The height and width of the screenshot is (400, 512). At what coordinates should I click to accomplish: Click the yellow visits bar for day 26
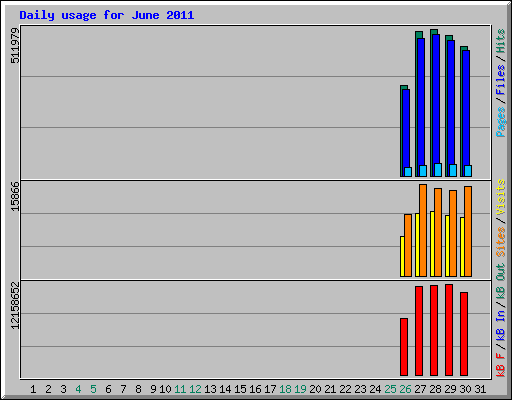[402, 256]
